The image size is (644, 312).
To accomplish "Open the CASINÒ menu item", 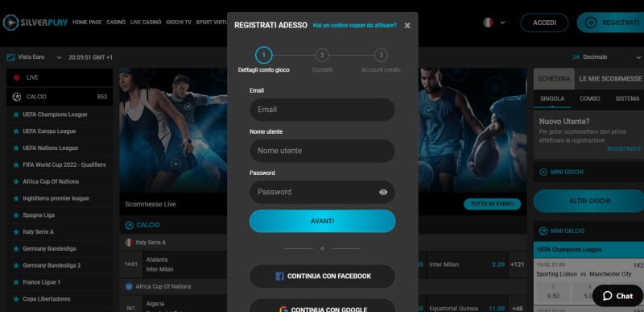I will pyautogui.click(x=116, y=23).
